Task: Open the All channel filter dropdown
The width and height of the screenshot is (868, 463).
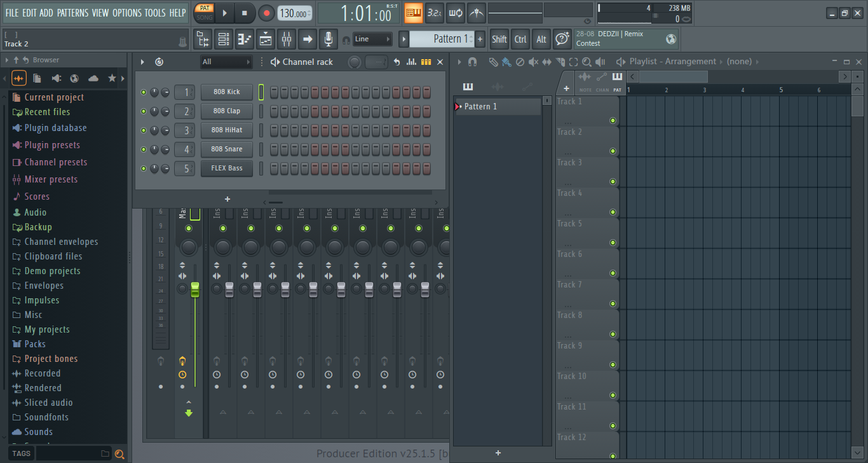Action: [x=226, y=61]
